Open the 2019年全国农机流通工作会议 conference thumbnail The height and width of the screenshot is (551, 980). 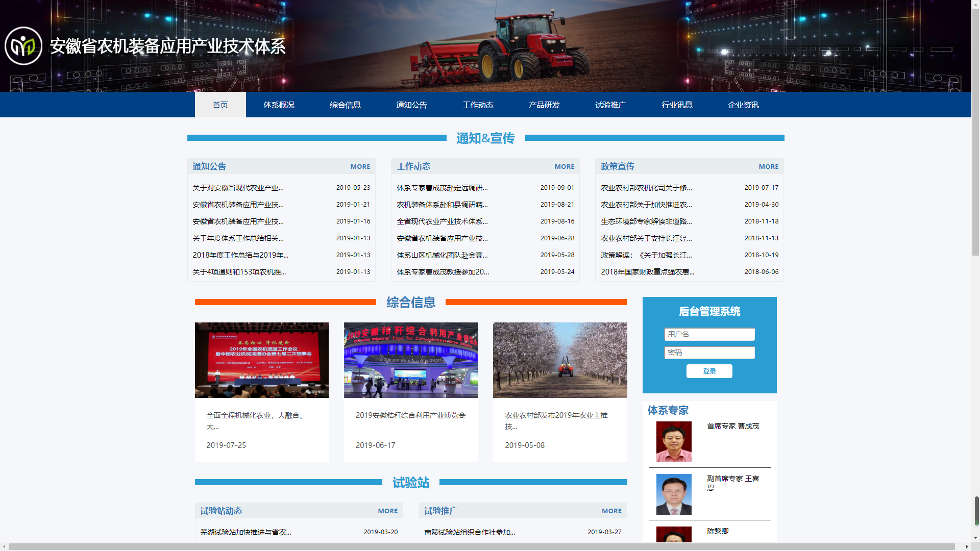click(262, 360)
